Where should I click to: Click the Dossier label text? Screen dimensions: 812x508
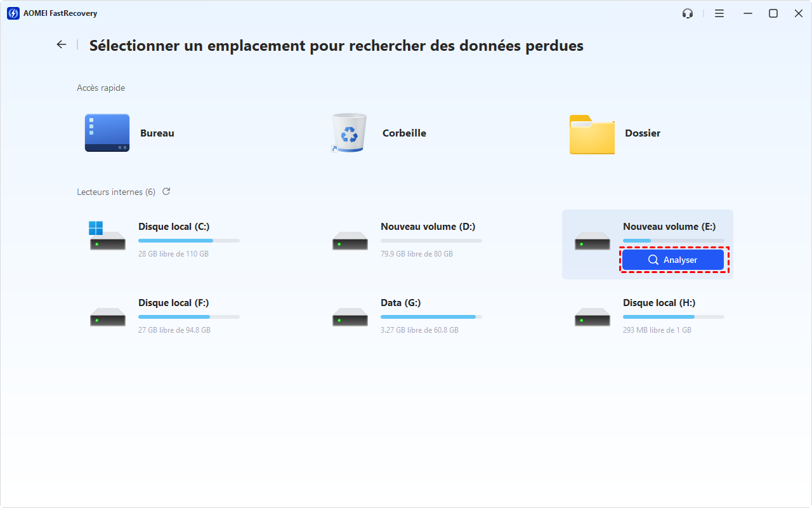coord(643,133)
